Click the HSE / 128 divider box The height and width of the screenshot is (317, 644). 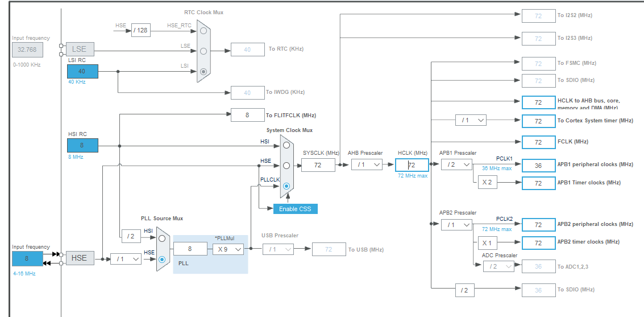[141, 30]
